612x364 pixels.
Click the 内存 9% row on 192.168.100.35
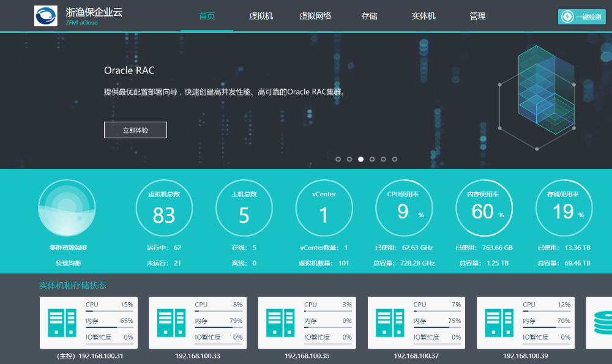(328, 322)
